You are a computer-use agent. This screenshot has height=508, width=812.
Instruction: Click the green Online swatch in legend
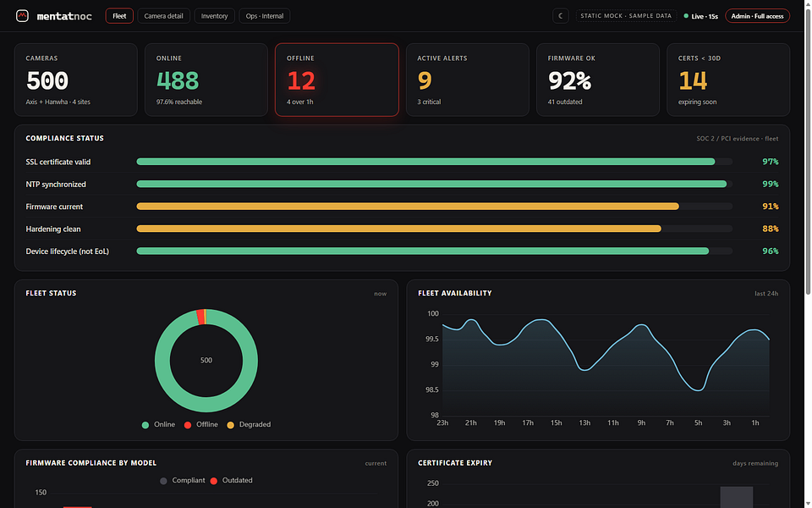tap(145, 425)
